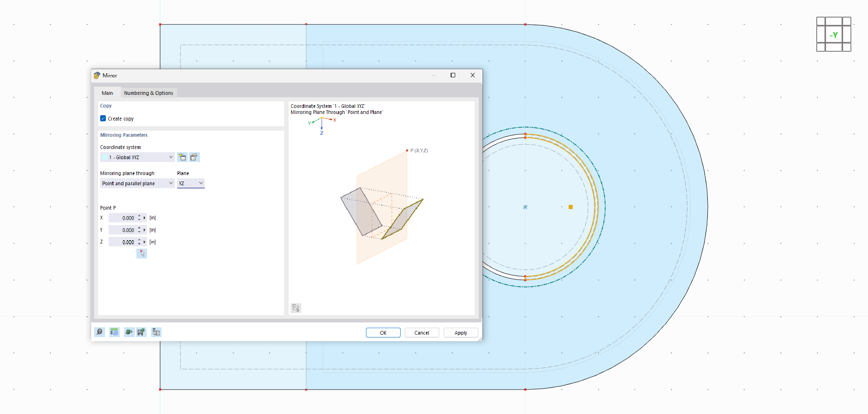Select the Main tab
This screenshot has width=868, height=414.
click(x=107, y=93)
